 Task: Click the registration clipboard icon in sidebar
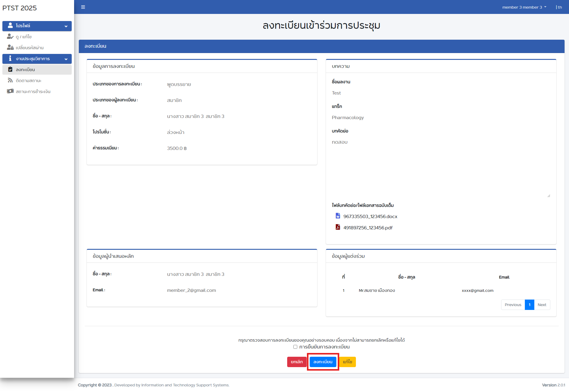click(x=10, y=69)
